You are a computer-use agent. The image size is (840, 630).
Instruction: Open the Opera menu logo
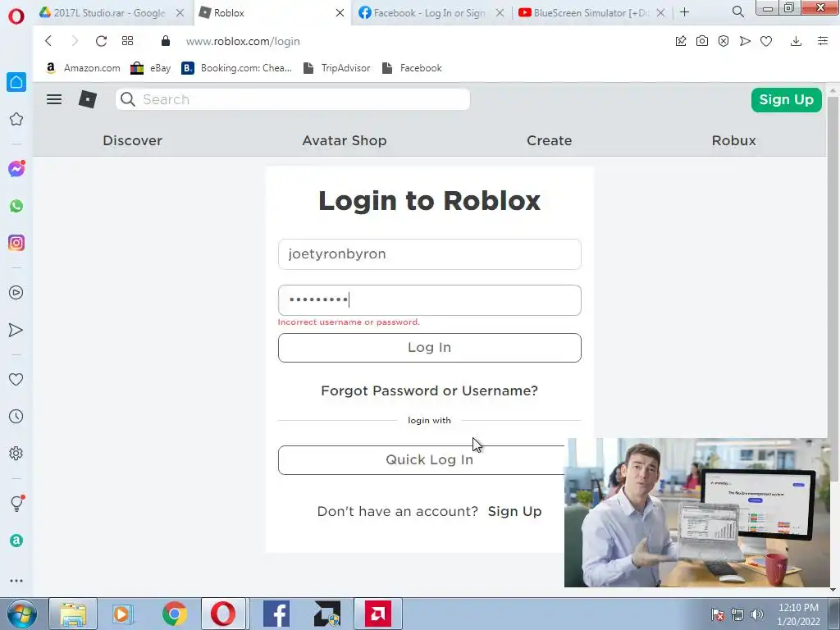(16, 16)
